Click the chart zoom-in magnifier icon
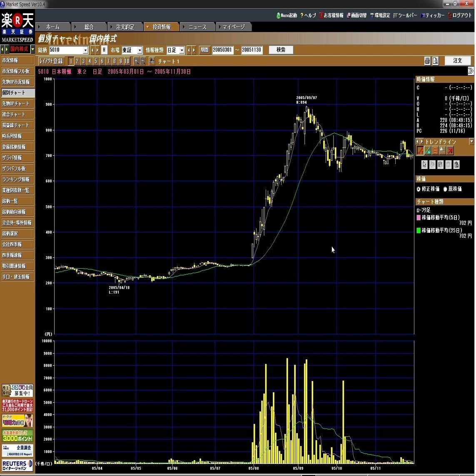Screen dimensions: 476x476 (136, 61)
